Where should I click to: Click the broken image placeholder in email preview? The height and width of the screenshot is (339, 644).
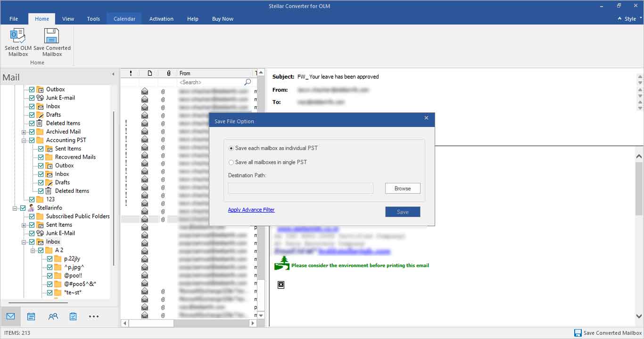(x=281, y=285)
